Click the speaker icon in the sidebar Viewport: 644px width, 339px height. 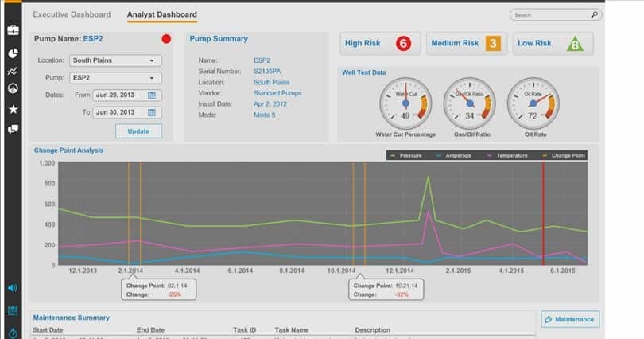tap(13, 288)
